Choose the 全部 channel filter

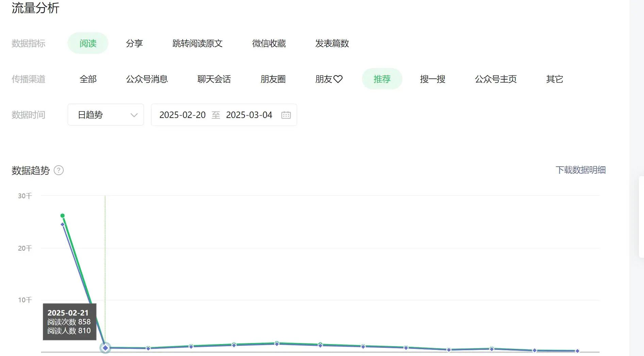tap(88, 79)
